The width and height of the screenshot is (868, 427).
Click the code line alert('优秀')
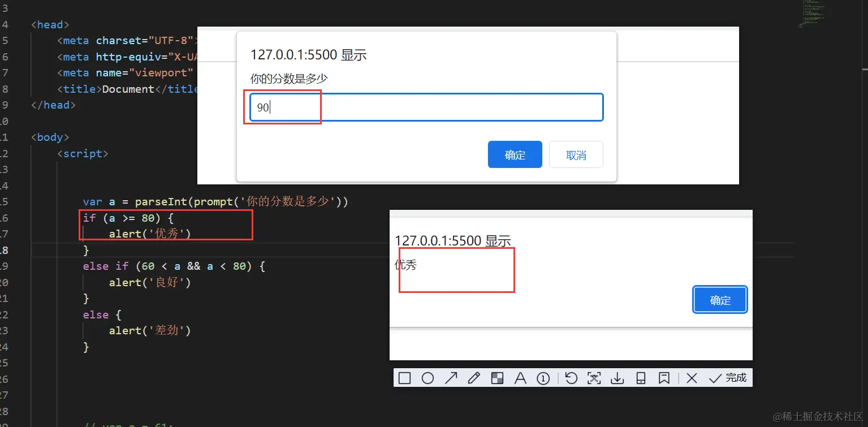[150, 234]
